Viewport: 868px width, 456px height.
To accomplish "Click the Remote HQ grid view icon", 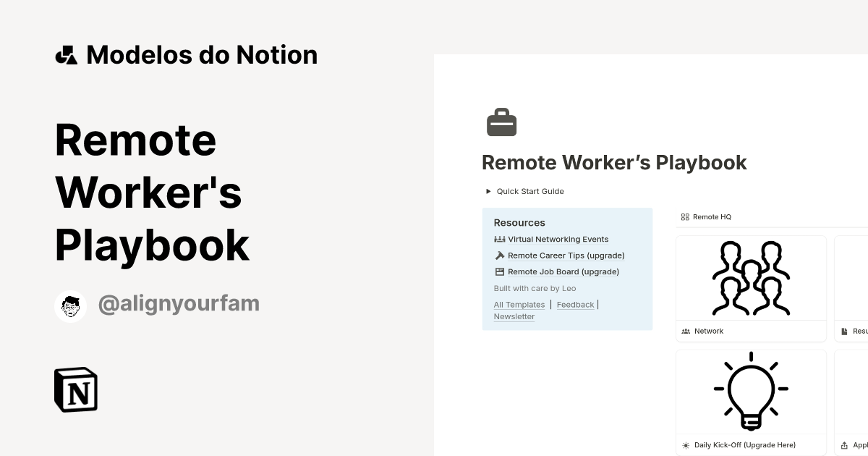I will point(685,216).
